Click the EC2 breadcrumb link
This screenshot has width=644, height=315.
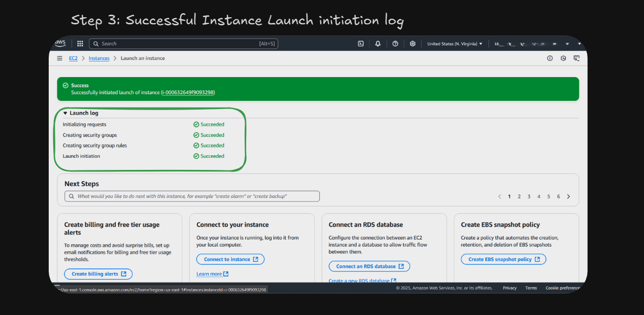click(x=74, y=58)
